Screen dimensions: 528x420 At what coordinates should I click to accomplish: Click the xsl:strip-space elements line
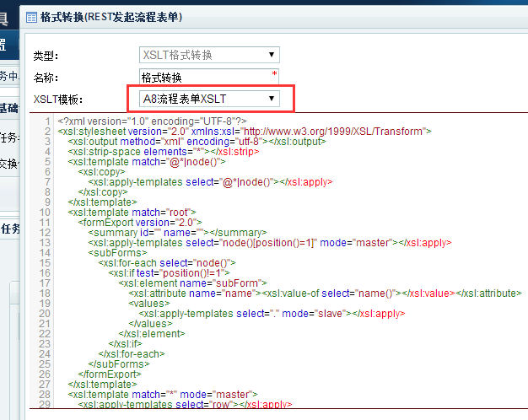164,152
